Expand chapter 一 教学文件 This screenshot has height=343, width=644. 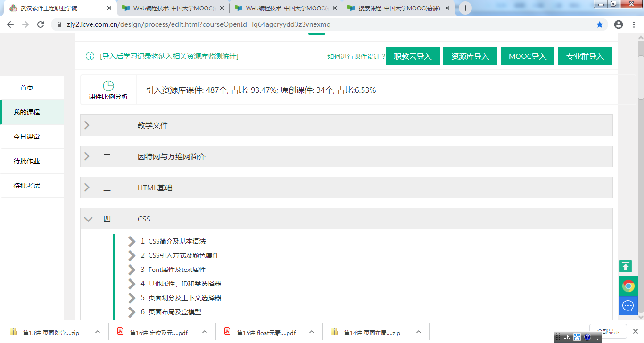[87, 125]
